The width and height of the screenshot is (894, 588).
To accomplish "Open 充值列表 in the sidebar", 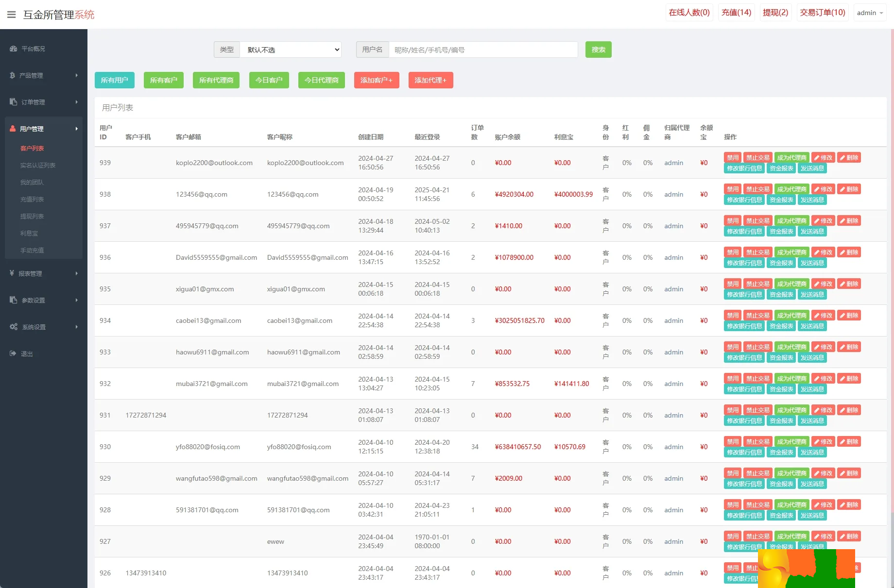I will (x=32, y=200).
